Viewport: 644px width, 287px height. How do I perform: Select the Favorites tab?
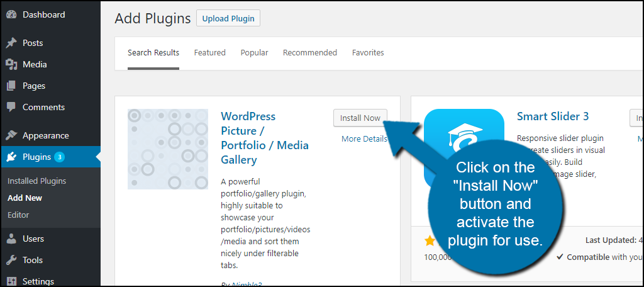(368, 53)
